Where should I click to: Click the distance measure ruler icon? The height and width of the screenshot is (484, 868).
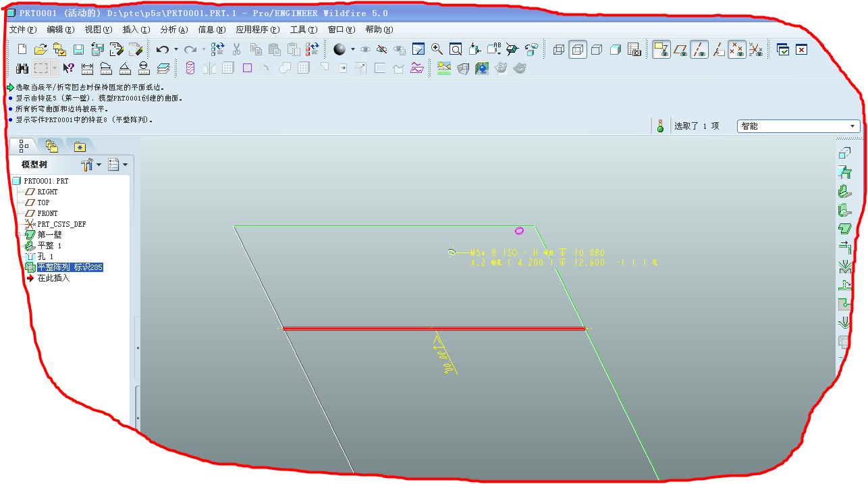click(87, 68)
